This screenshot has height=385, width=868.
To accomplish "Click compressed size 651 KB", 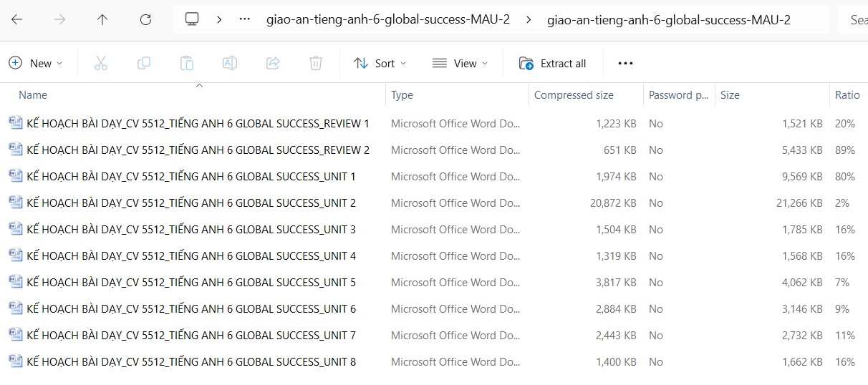I will point(620,150).
